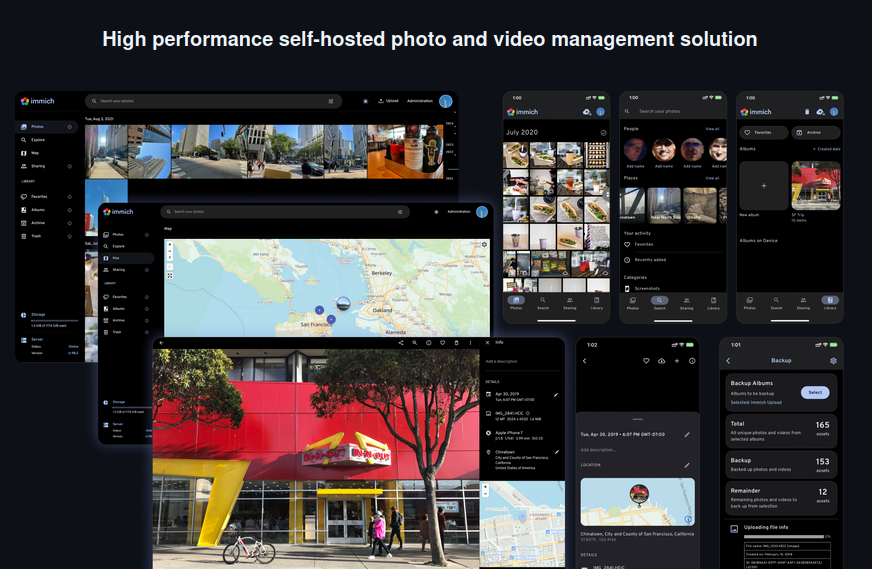Click Search your photos on the Search phone screen
The height and width of the screenshot is (569, 872).
(x=660, y=111)
